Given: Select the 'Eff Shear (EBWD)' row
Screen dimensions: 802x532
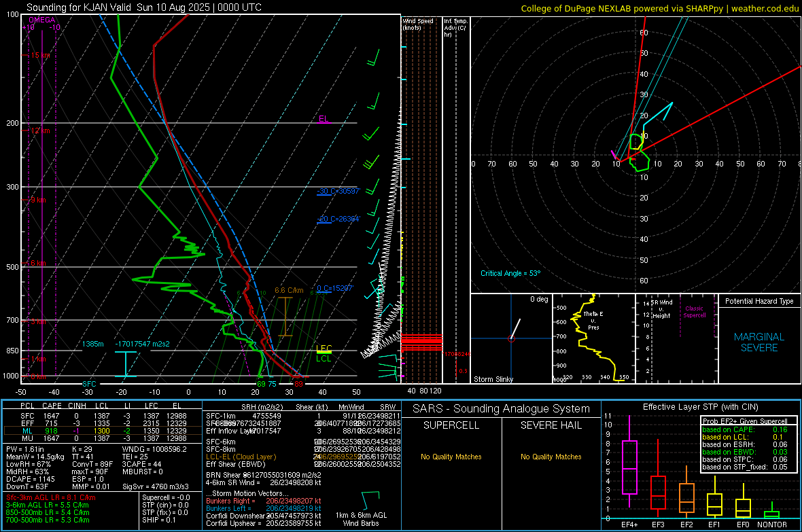Looking at the screenshot, I should click(303, 464).
